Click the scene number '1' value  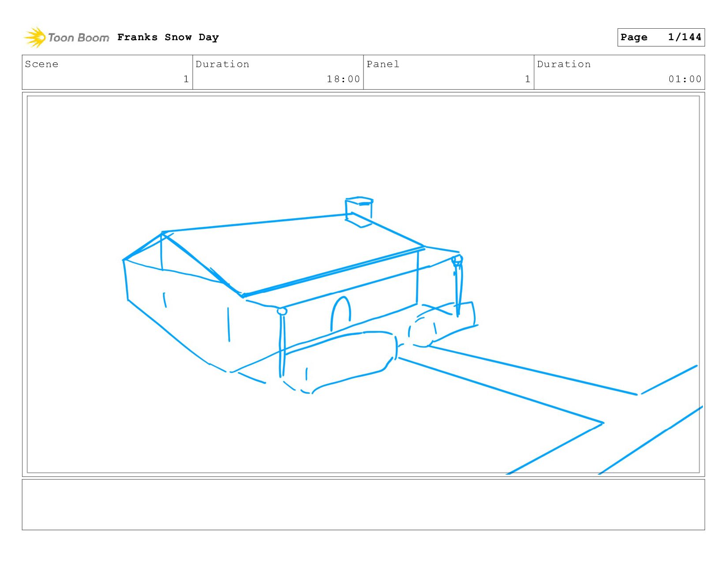coord(186,79)
